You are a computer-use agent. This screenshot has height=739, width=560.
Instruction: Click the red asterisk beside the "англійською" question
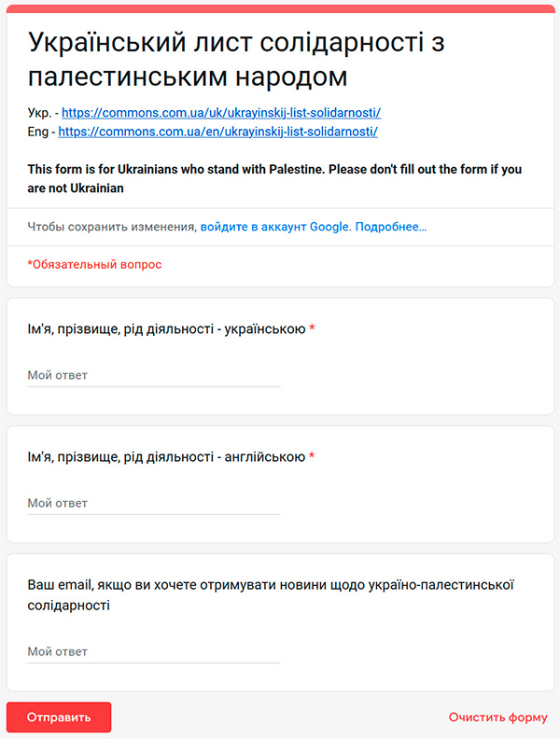(312, 457)
